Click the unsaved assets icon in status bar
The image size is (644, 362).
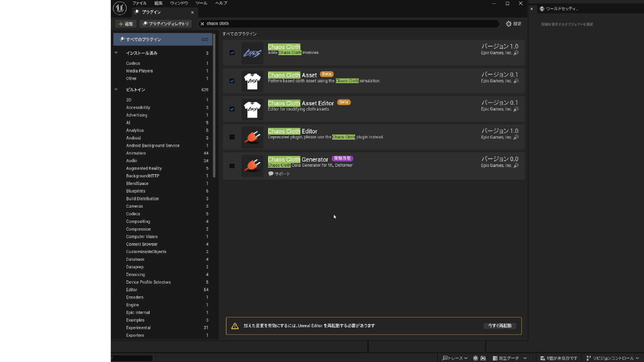(542, 358)
